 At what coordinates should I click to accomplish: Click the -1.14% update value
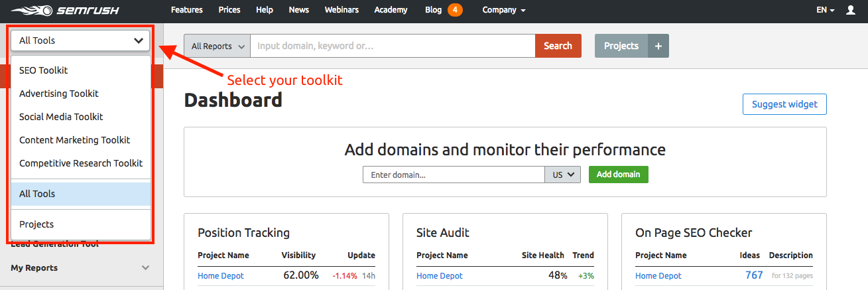345,275
